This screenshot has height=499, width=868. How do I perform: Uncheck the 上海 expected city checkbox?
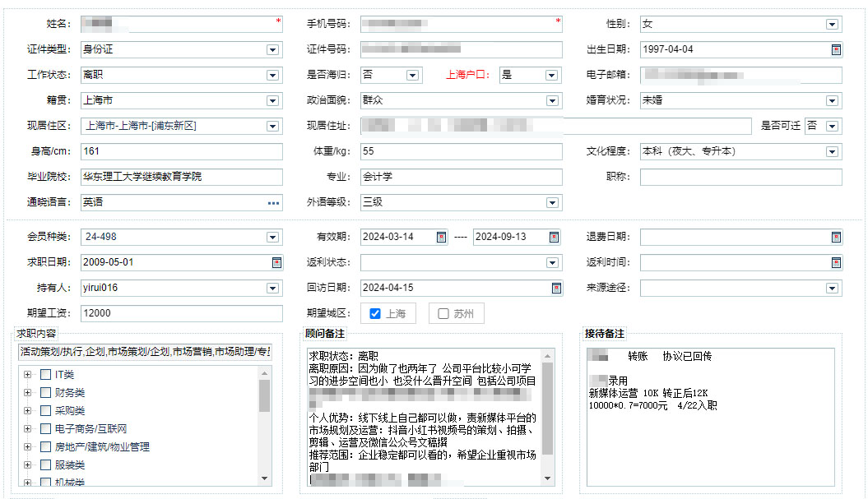click(375, 314)
